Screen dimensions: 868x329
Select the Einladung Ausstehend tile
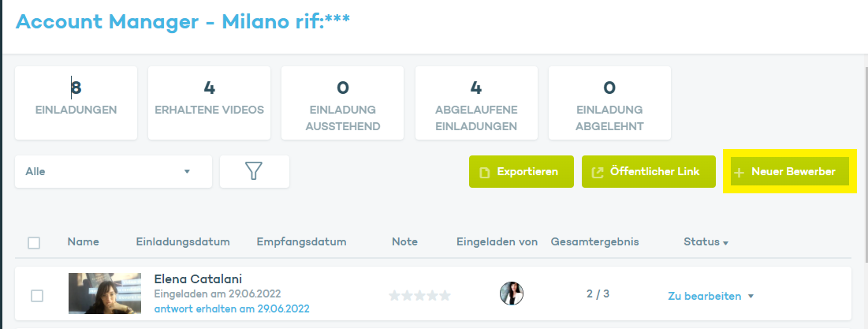tap(342, 103)
